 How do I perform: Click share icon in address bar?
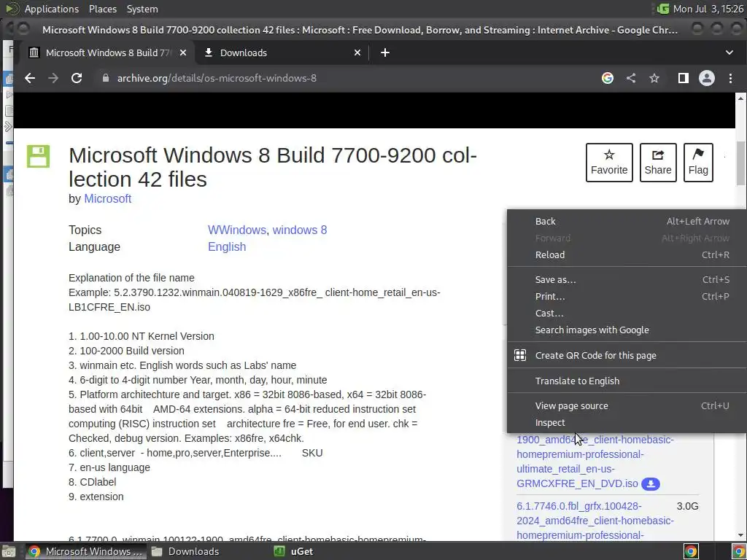631,78
